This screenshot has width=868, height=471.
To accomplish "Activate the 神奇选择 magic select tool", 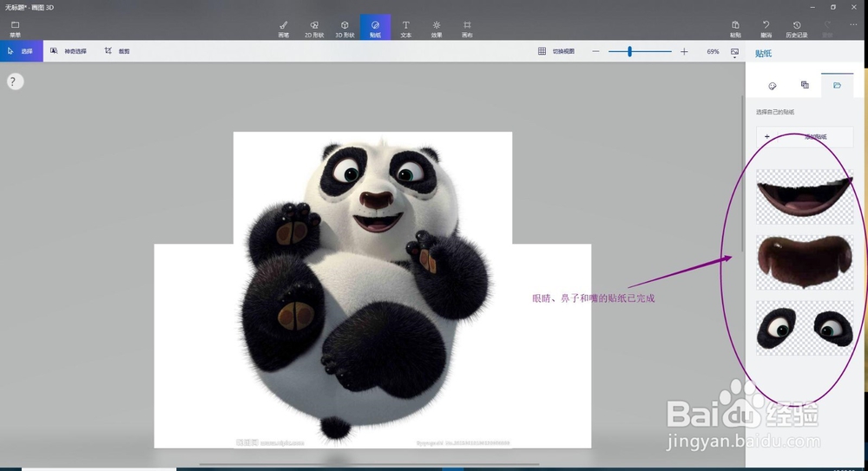I will [x=69, y=51].
